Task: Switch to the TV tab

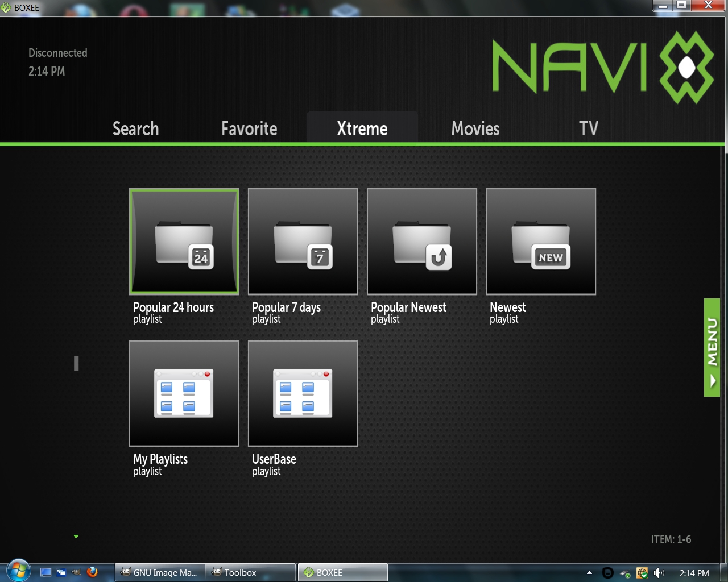Action: click(x=589, y=128)
